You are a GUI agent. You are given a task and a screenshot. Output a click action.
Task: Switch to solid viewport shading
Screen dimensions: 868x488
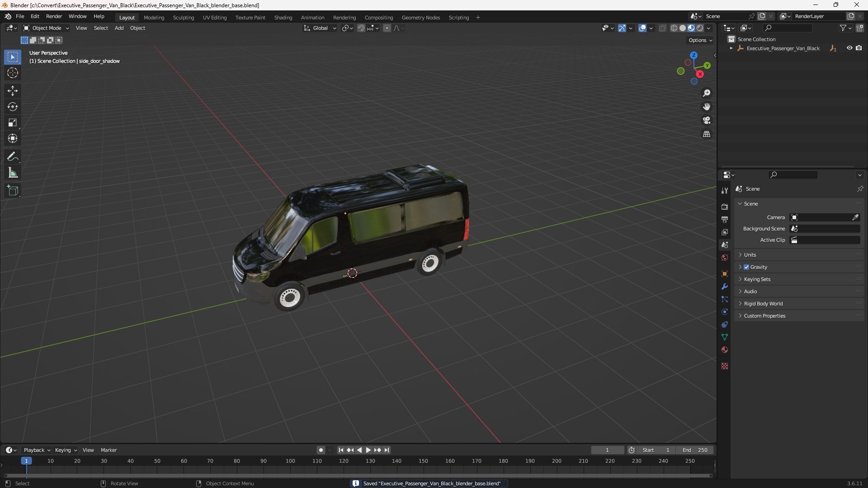pos(683,28)
